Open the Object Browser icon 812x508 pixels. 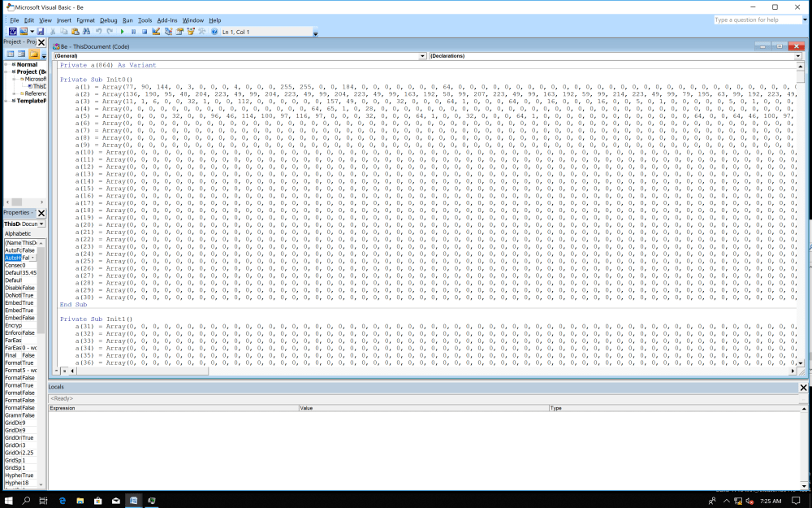pyautogui.click(x=190, y=32)
